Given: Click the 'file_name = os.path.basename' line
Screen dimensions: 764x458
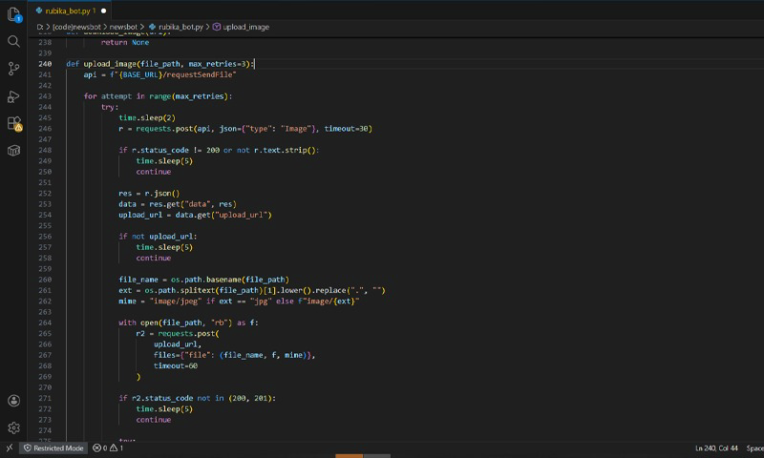Looking at the screenshot, I should point(204,279).
